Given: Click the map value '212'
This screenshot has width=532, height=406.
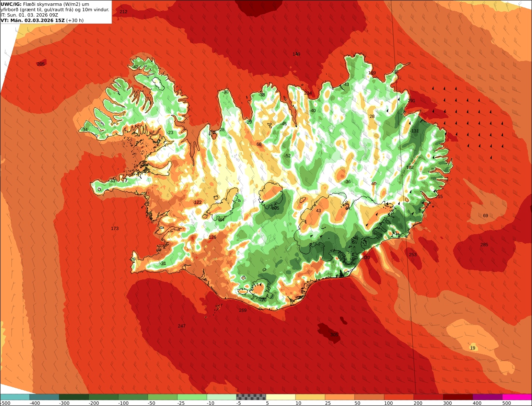Looking at the screenshot, I should 123,12.
